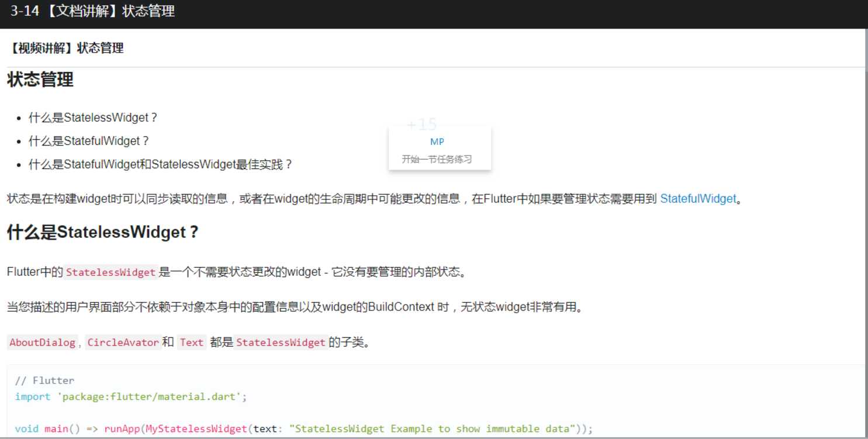Image resolution: width=868 pixels, height=439 pixels.
Task: Open the StatefulWidget hyperlink in the paragraph
Action: click(x=698, y=199)
